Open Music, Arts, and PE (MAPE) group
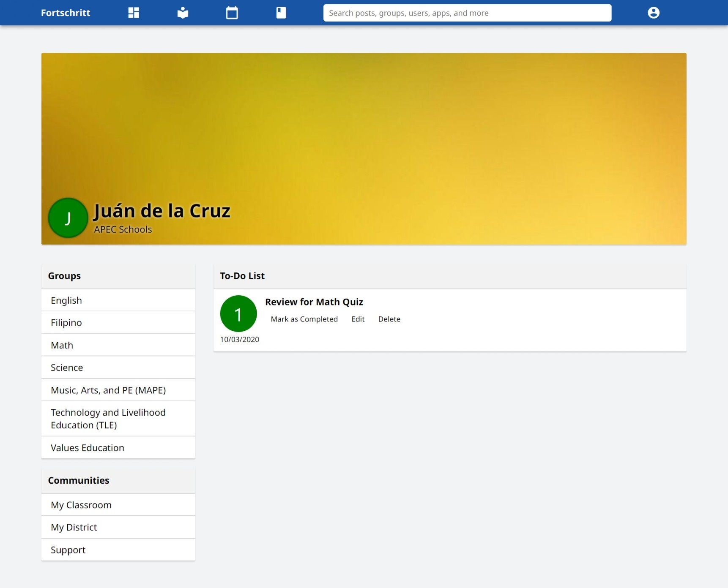Screen dimensions: 728x588 [108, 390]
